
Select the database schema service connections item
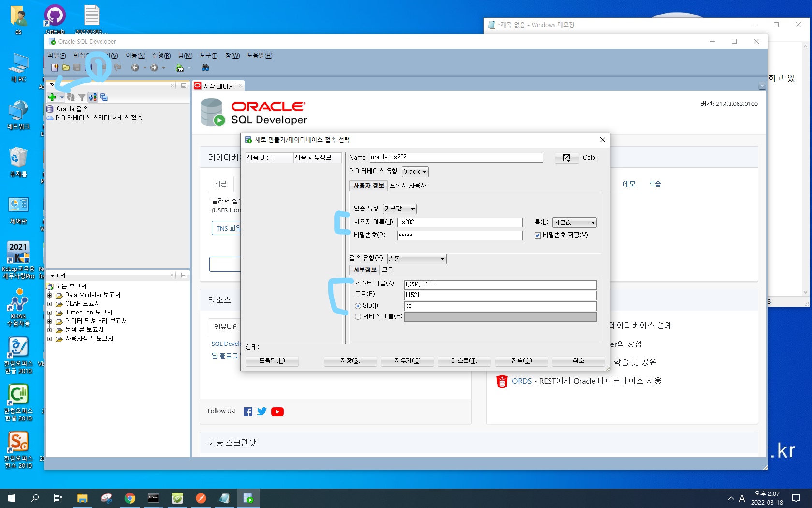coord(99,118)
